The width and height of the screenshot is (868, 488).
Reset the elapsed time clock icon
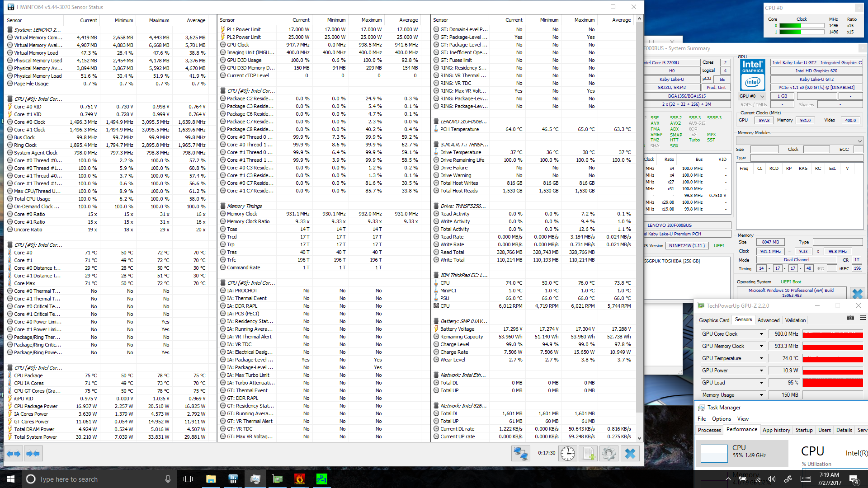pos(567,453)
